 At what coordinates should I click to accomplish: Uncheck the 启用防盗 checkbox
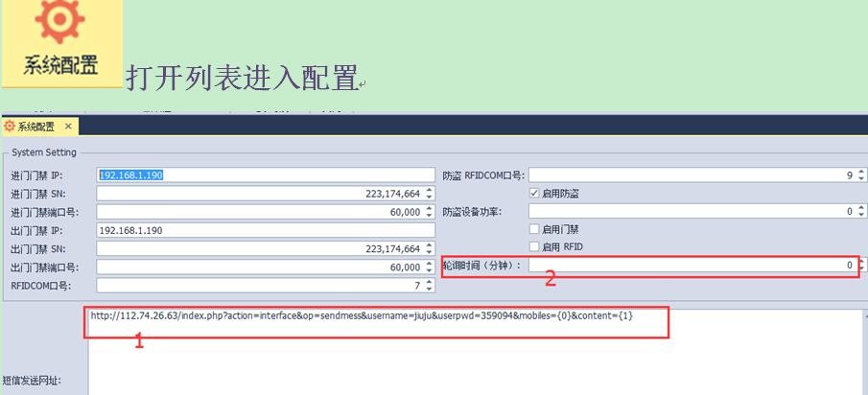point(534,194)
